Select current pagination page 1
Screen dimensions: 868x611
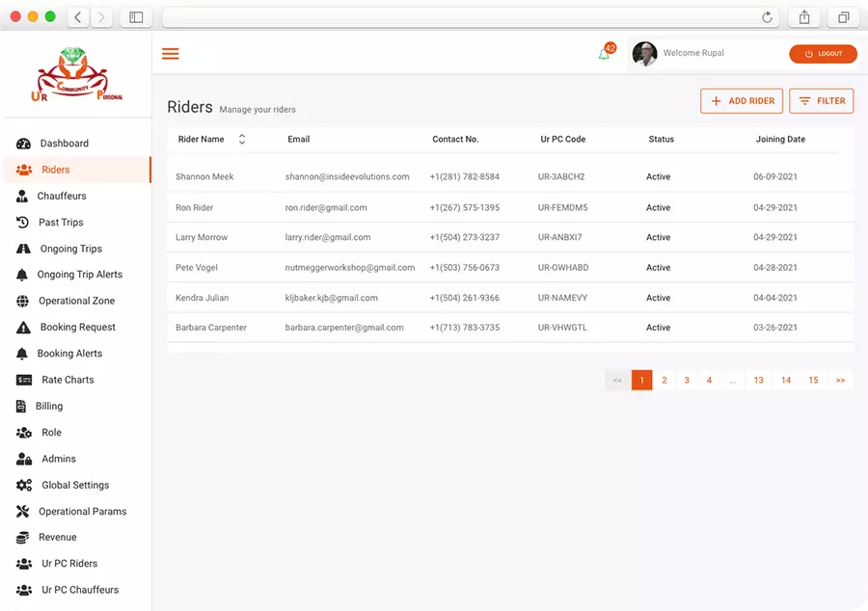[x=642, y=381]
